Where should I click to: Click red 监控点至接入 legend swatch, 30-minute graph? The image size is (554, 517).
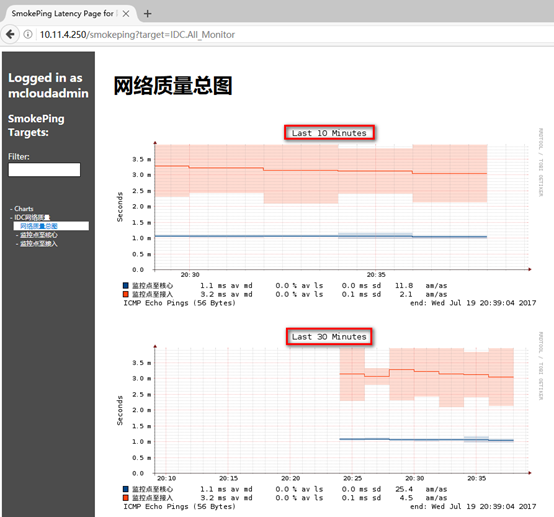[x=125, y=498]
